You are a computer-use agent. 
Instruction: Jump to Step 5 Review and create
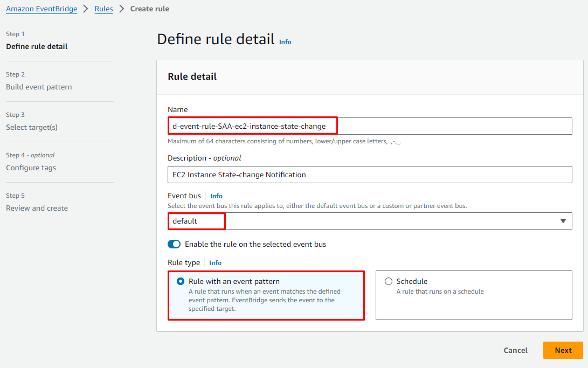37,208
